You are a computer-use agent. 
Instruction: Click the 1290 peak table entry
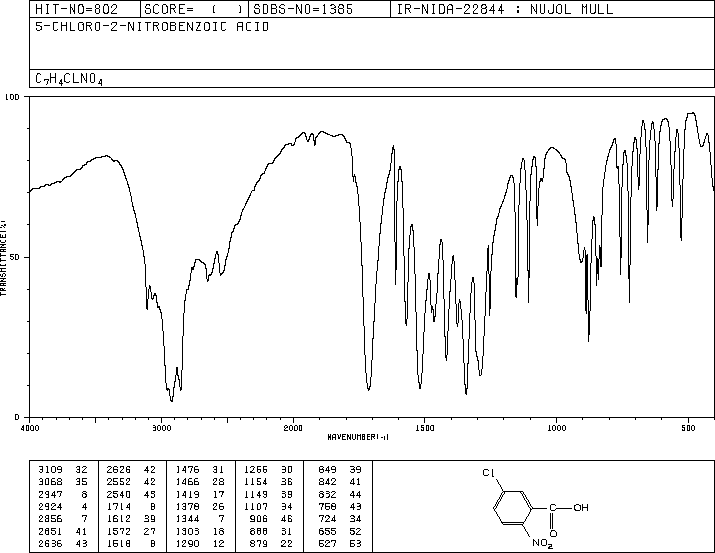click(187, 543)
